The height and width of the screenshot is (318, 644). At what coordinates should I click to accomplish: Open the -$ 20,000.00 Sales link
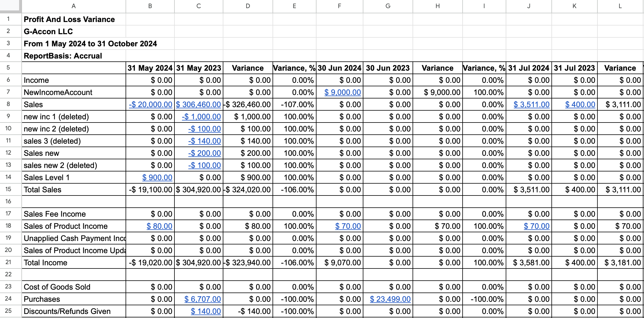point(151,105)
